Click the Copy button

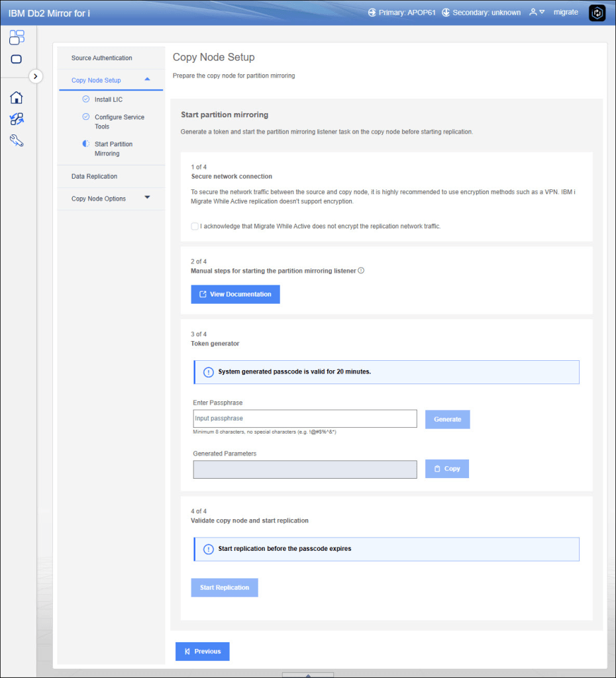coord(447,469)
